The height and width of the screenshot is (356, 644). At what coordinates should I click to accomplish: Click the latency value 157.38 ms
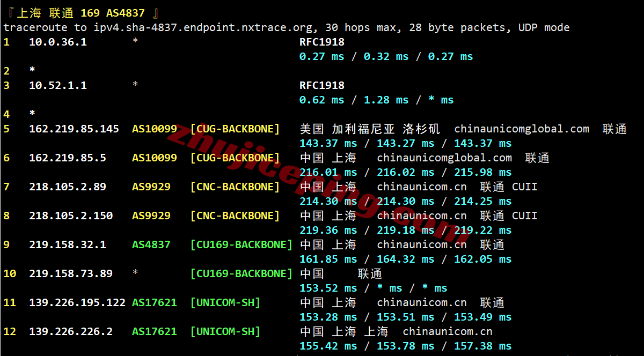pos(483,346)
